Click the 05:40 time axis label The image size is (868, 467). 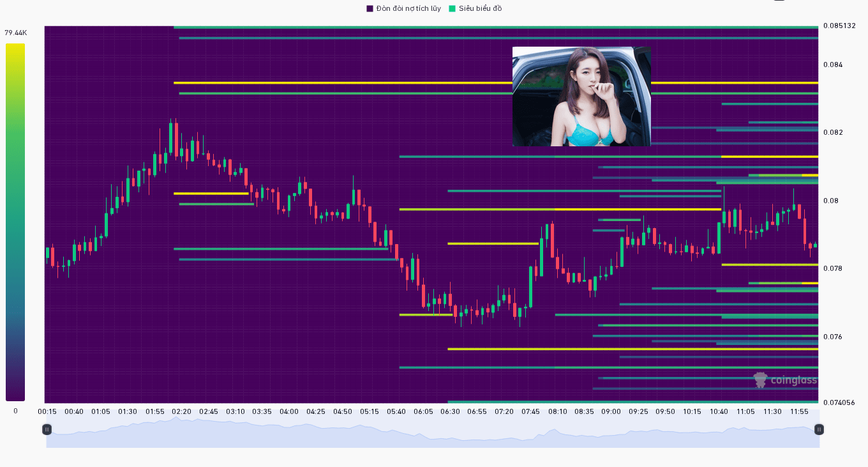[x=396, y=411]
